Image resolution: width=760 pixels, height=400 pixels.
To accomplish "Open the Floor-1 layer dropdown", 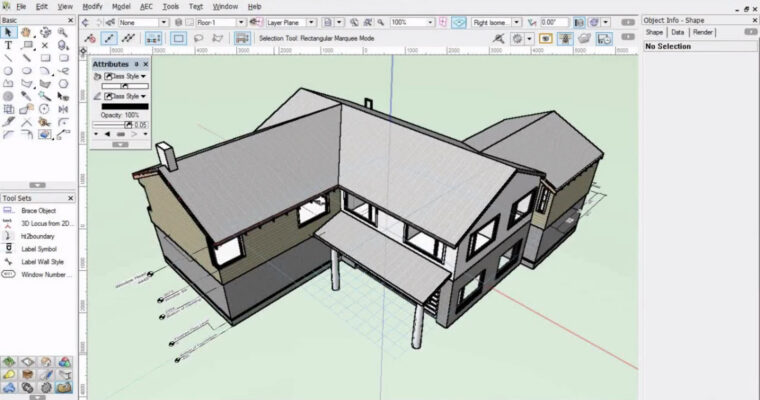I will click(x=221, y=22).
